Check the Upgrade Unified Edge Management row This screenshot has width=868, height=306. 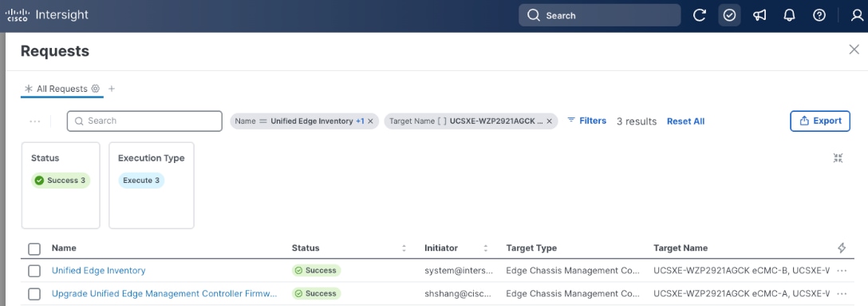[x=34, y=294]
